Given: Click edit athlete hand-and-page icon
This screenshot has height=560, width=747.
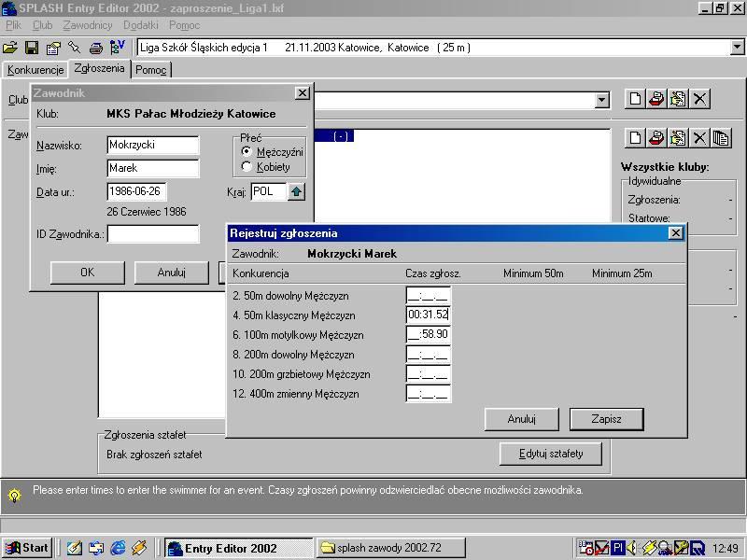Looking at the screenshot, I should point(678,138).
